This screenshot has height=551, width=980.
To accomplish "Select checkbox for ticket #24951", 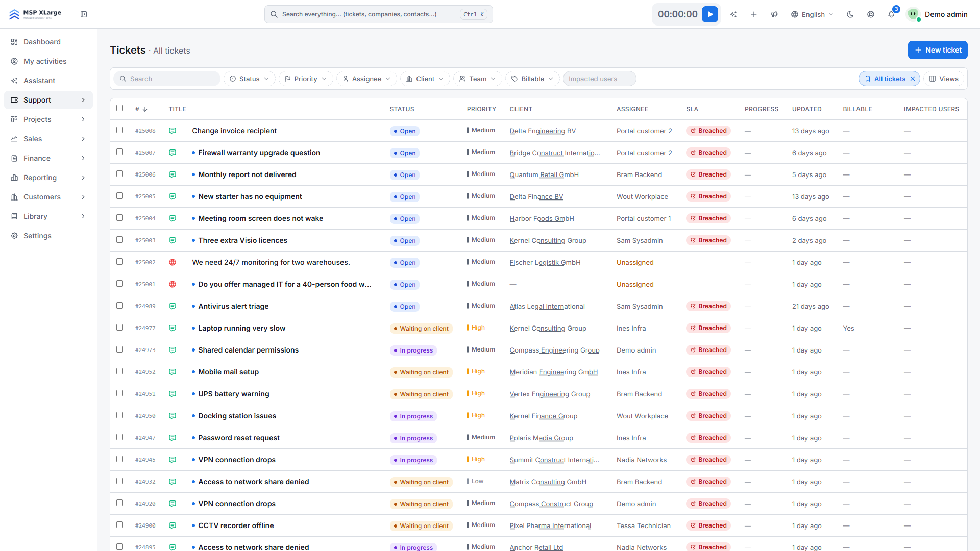I will click(x=120, y=393).
